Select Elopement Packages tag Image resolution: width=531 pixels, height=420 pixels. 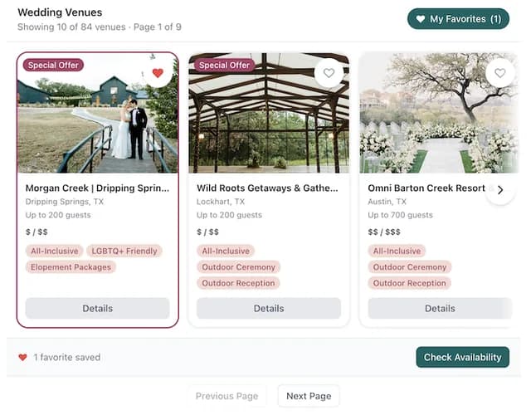(x=71, y=267)
